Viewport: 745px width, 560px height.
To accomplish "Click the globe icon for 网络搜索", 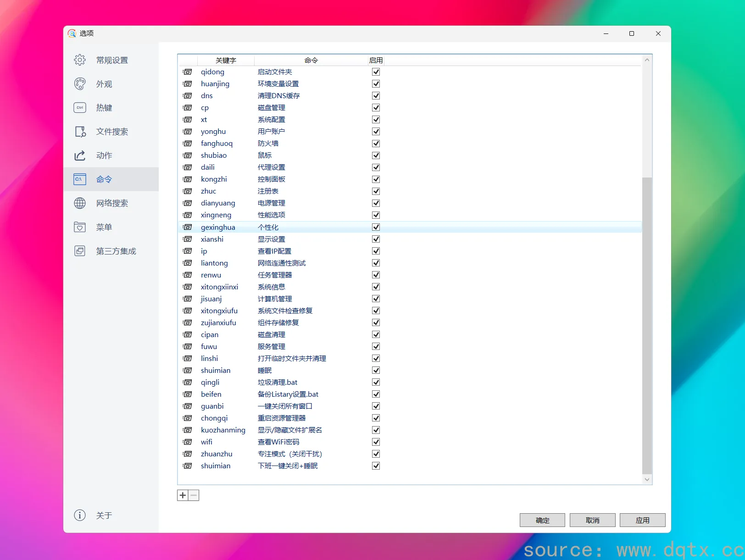I will (x=80, y=203).
